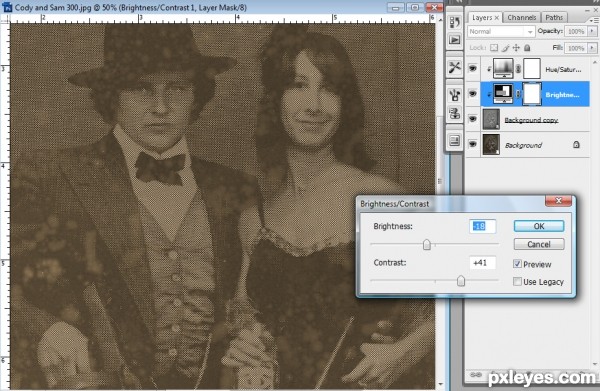Open the Tool Presets panel icon
The height and width of the screenshot is (391, 600).
click(454, 68)
